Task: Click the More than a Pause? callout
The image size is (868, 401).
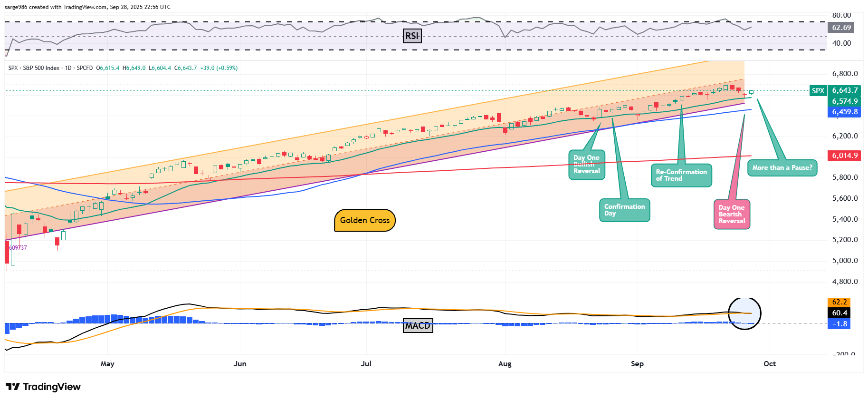Action: tap(782, 168)
